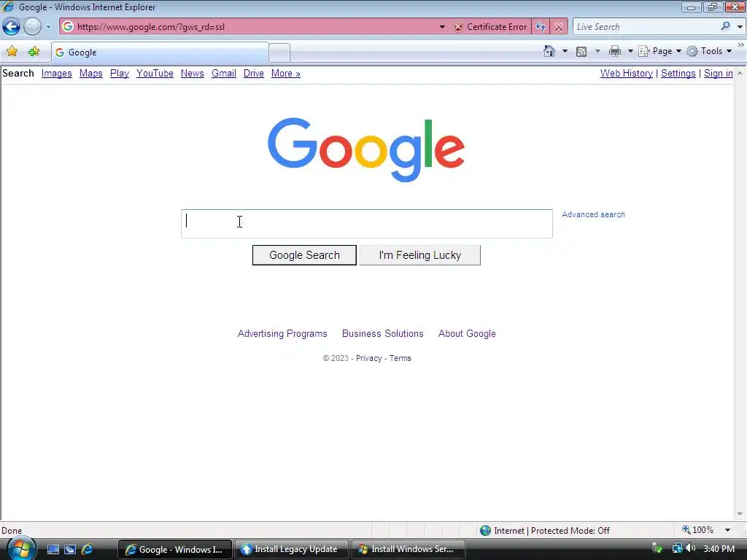Screen dimensions: 747x560
Task: Open the YouTube link
Action: [155, 74]
